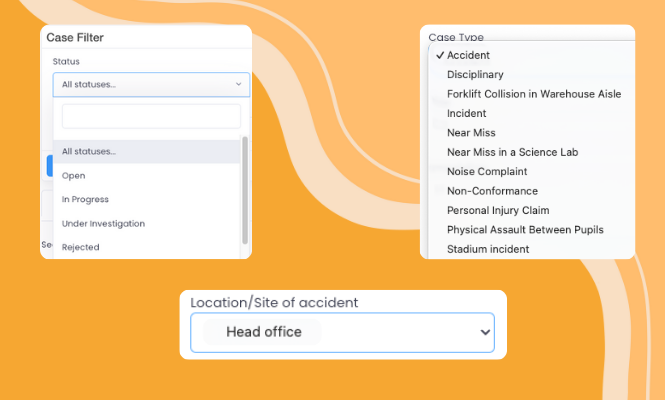
Task: Open the All statuses dropdown
Action: (150, 85)
